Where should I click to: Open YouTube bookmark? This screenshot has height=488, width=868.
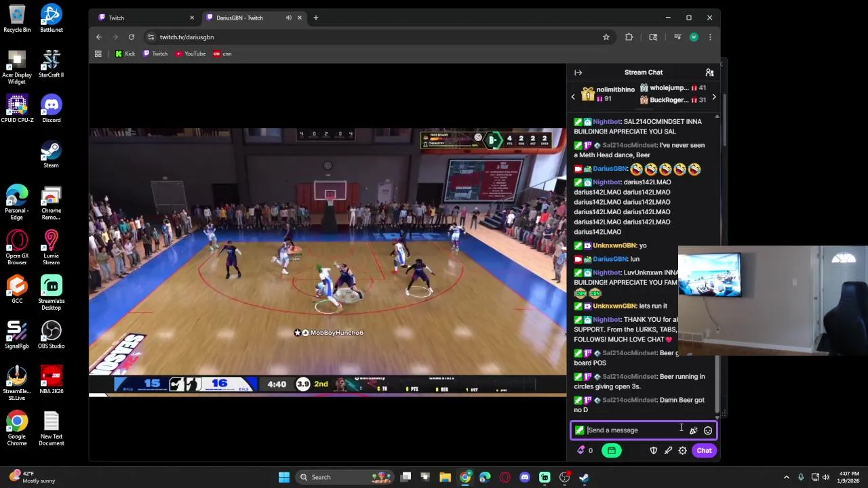pos(191,54)
